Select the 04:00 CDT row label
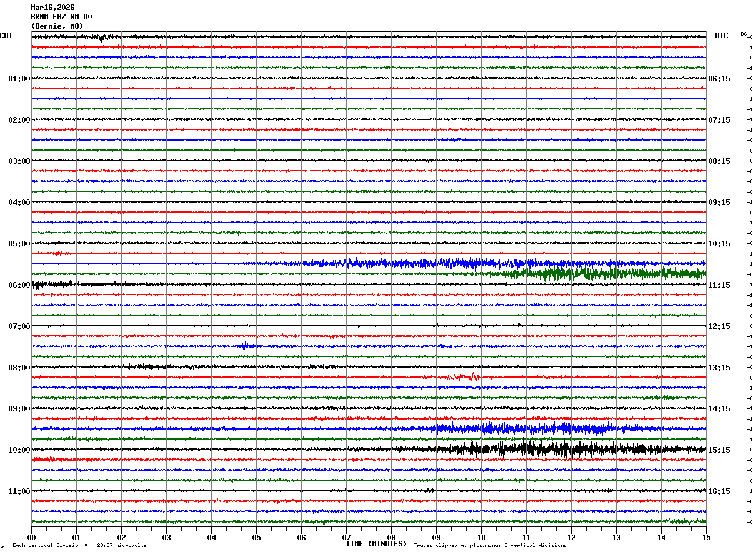This screenshot has width=756, height=554. coord(19,203)
